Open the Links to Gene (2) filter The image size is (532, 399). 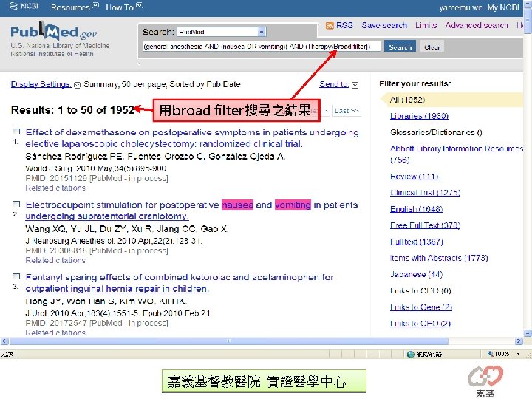[x=420, y=307]
